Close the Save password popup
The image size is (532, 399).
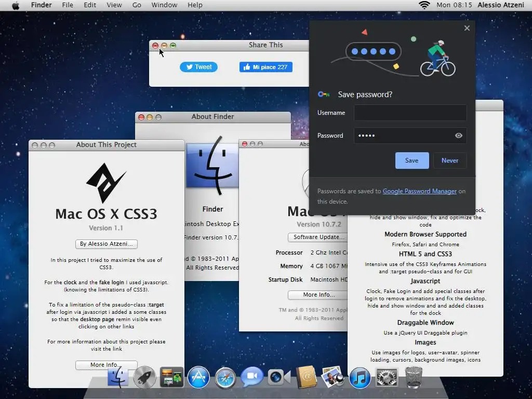click(x=467, y=28)
